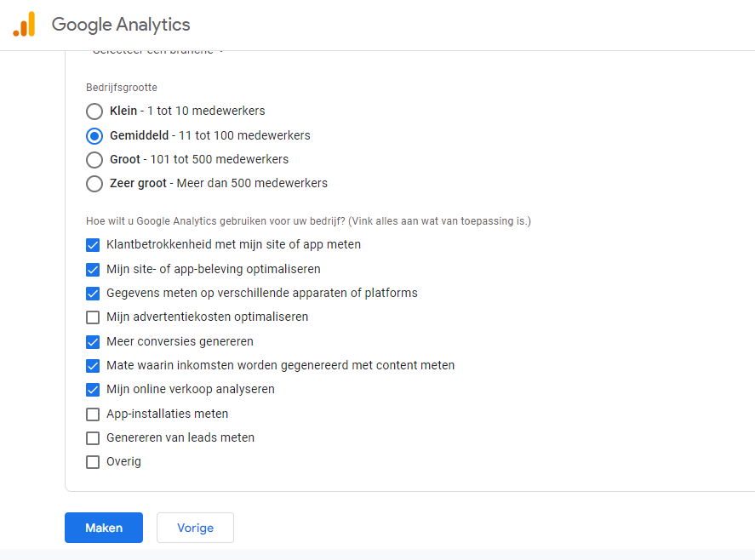755x560 pixels.
Task: Select Gemiddeld 11 tot 100 medewerkers radio
Action: [x=94, y=136]
